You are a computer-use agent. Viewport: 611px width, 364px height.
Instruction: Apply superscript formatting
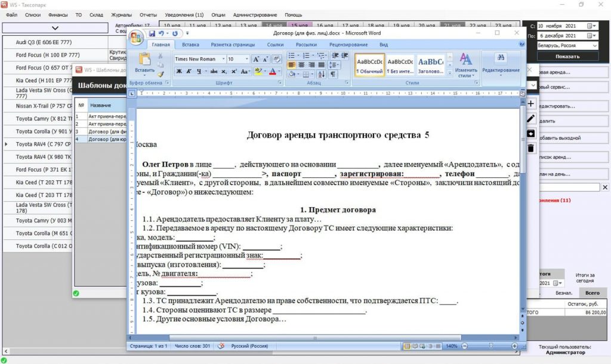tap(234, 72)
